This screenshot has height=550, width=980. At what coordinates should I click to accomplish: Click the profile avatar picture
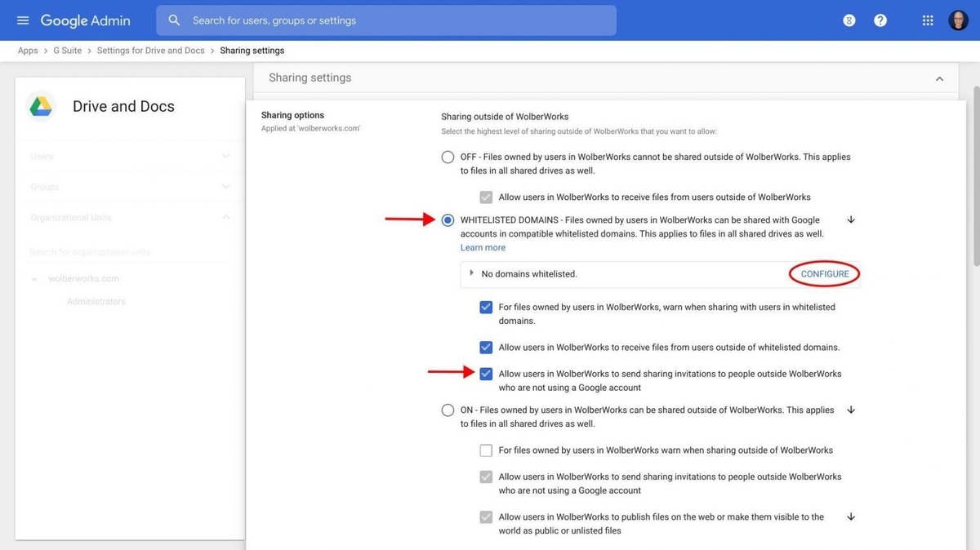(958, 20)
